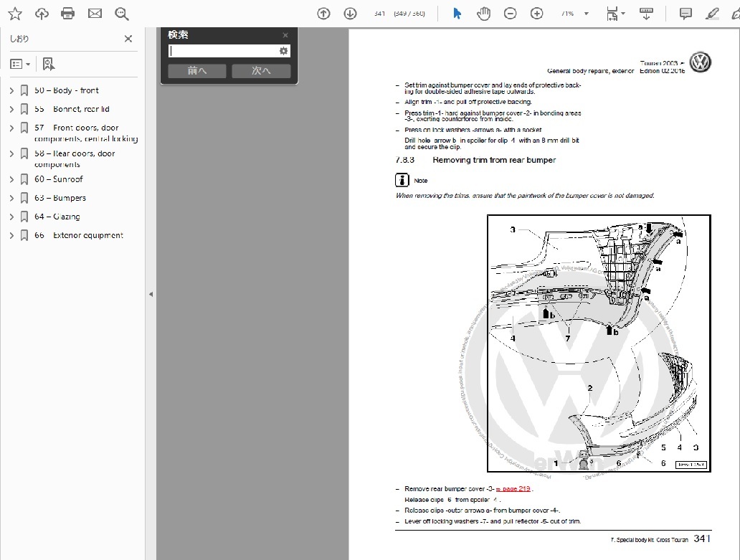This screenshot has height=560, width=740.
Task: Open bookmark 66 Exterior equipment
Action: point(79,235)
